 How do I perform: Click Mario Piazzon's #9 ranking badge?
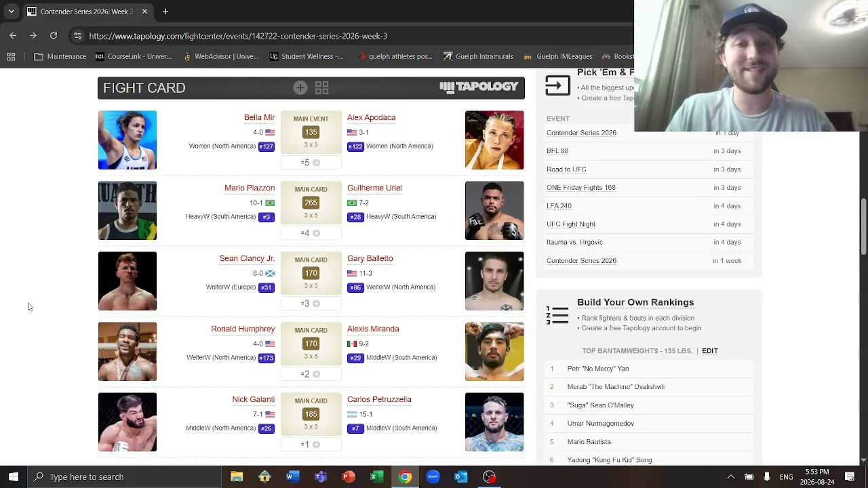[267, 217]
